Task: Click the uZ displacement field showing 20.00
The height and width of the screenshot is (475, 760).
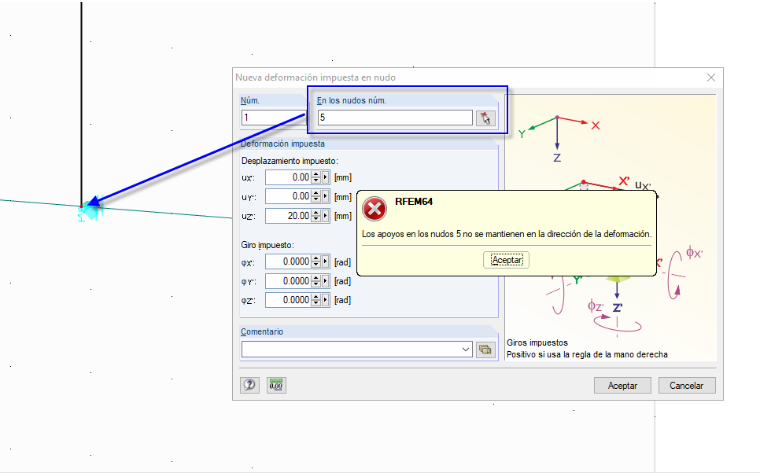Action: (x=288, y=216)
